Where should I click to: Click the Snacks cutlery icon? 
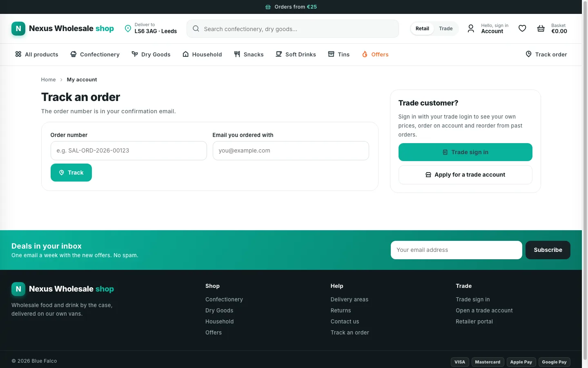coord(237,54)
